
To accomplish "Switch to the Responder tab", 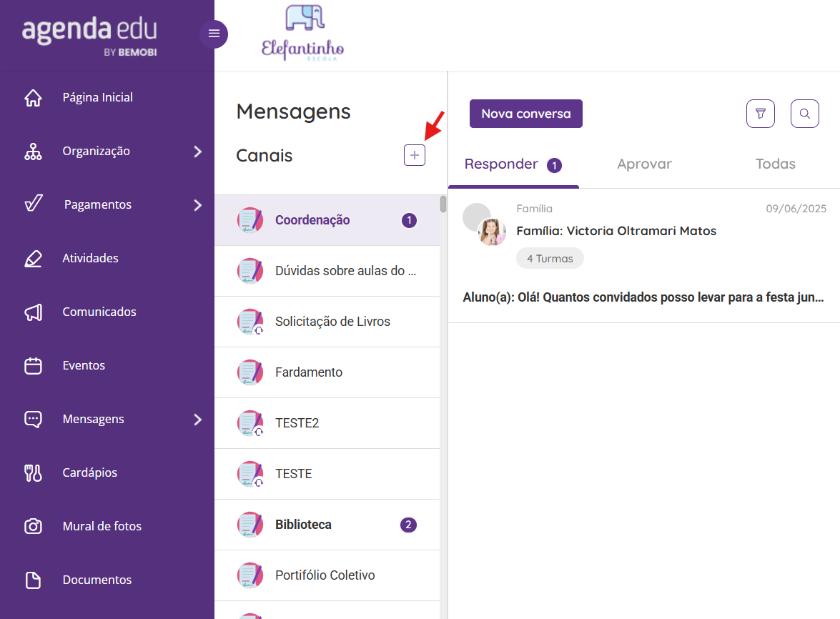I will coord(513,164).
